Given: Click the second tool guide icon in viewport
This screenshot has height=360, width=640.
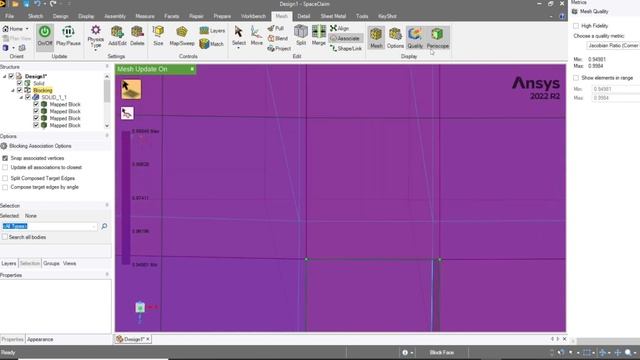Looking at the screenshot, I should click(127, 113).
